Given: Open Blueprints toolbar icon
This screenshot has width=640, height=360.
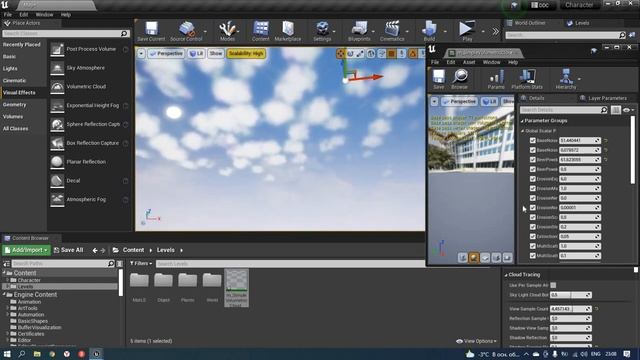Looking at the screenshot, I should (359, 31).
